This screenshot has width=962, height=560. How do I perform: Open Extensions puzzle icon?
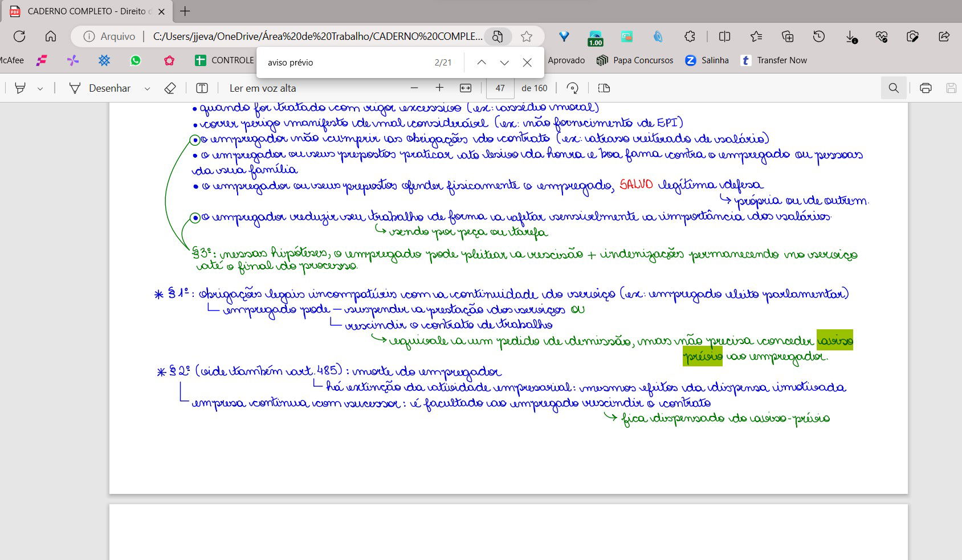pos(690,37)
